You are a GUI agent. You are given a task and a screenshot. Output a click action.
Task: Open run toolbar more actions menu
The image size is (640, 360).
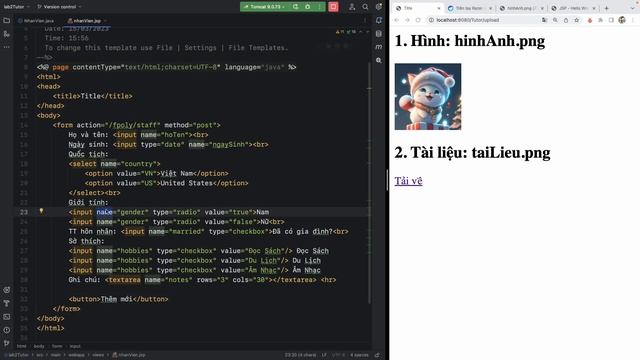coord(319,7)
